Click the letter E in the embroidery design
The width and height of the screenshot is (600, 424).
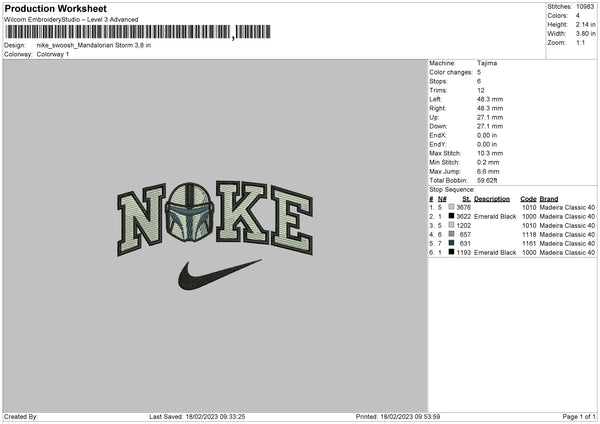pyautogui.click(x=292, y=220)
